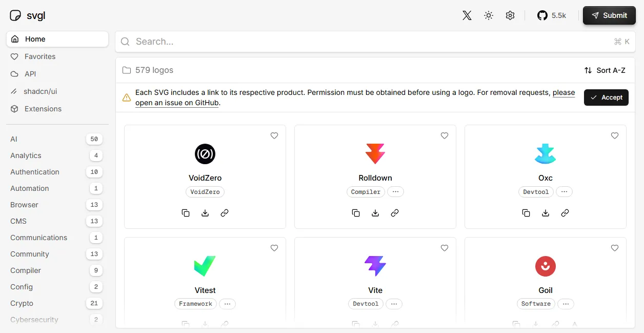Open the settings gear in header
The width and height of the screenshot is (644, 333).
point(510,15)
